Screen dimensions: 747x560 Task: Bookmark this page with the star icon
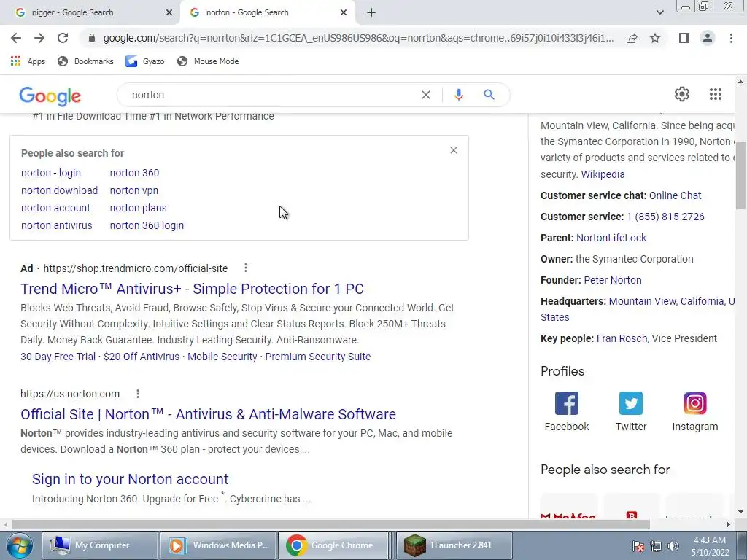[x=655, y=38]
